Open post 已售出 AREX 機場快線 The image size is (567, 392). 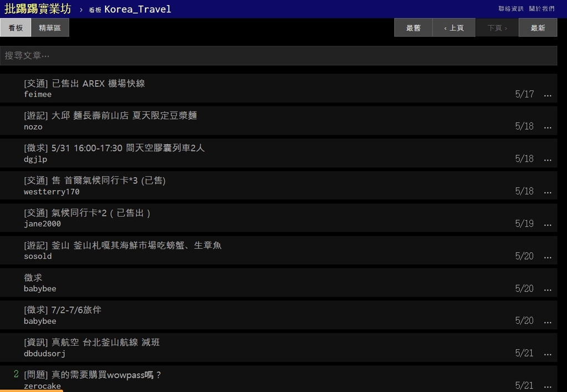click(84, 84)
